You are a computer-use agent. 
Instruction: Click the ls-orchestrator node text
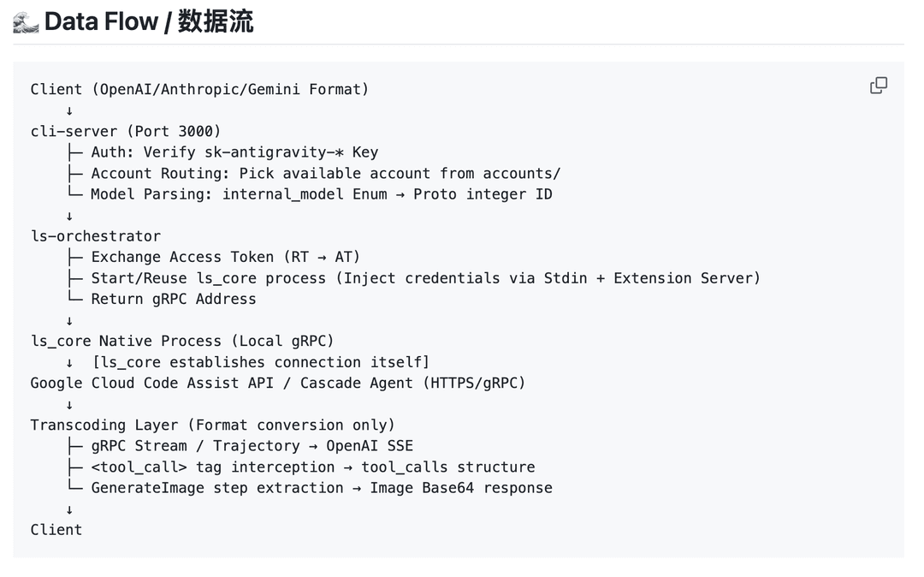pos(96,236)
